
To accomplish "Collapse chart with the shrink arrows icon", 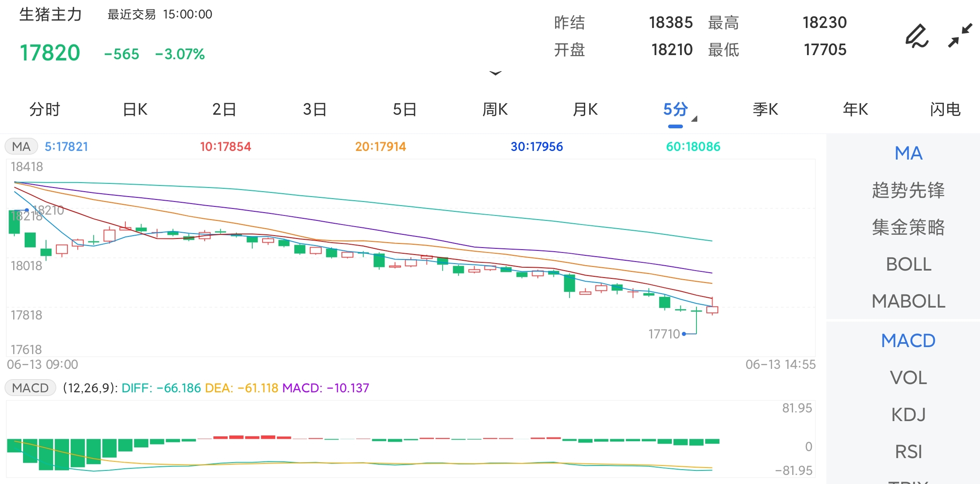I will click(960, 36).
